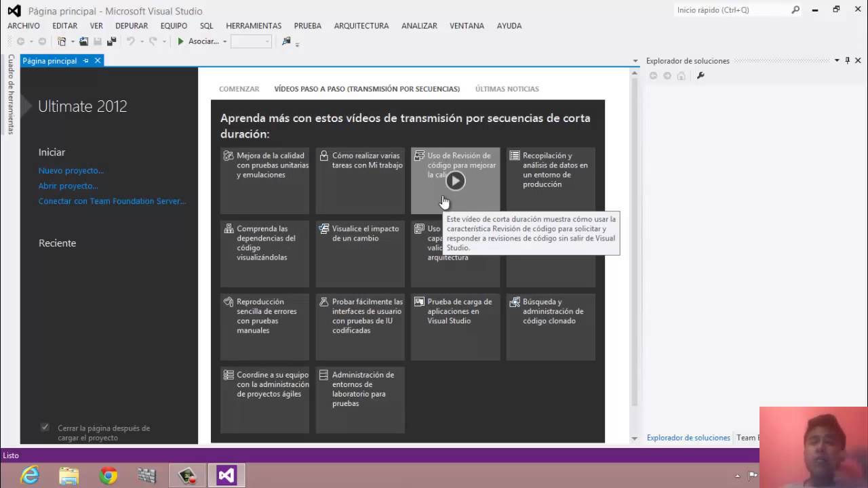Open Búsqueda y administración de código clonado tile
The width and height of the screenshot is (868, 488).
point(551,327)
